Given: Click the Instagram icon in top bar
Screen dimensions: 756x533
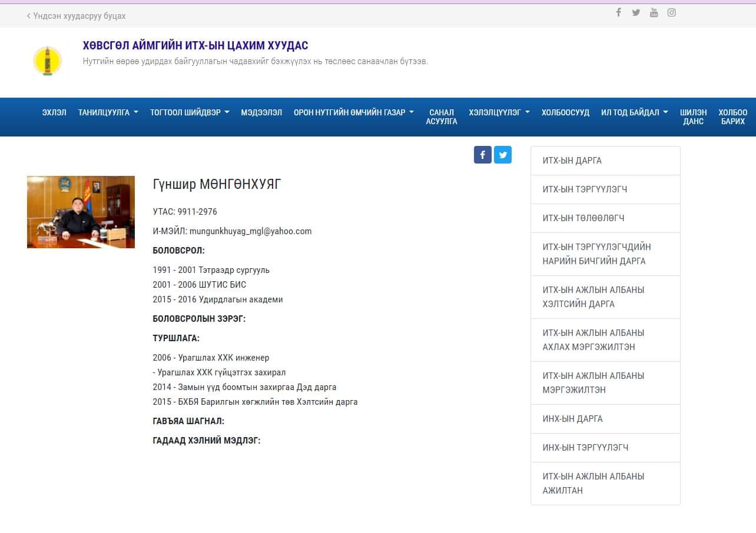Looking at the screenshot, I should pos(671,12).
